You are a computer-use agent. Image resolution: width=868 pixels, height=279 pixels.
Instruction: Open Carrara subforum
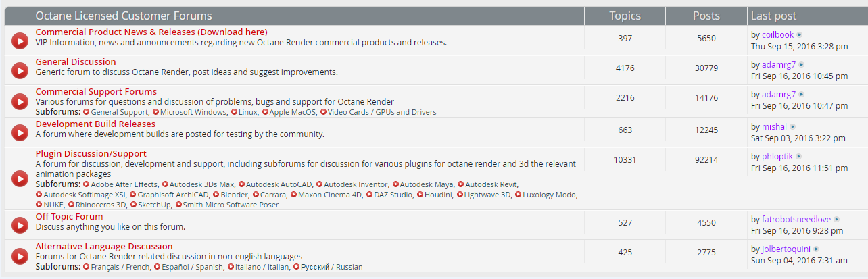tap(274, 195)
